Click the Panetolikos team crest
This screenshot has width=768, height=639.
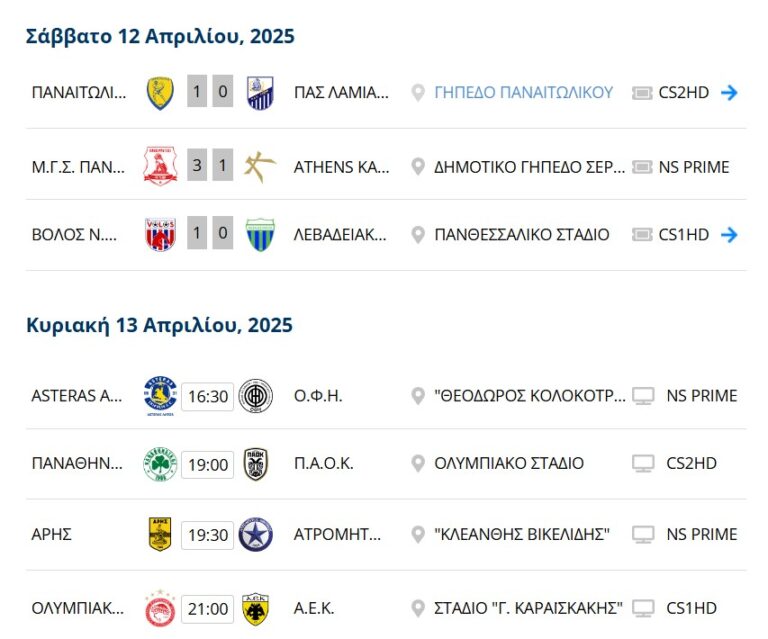click(160, 93)
